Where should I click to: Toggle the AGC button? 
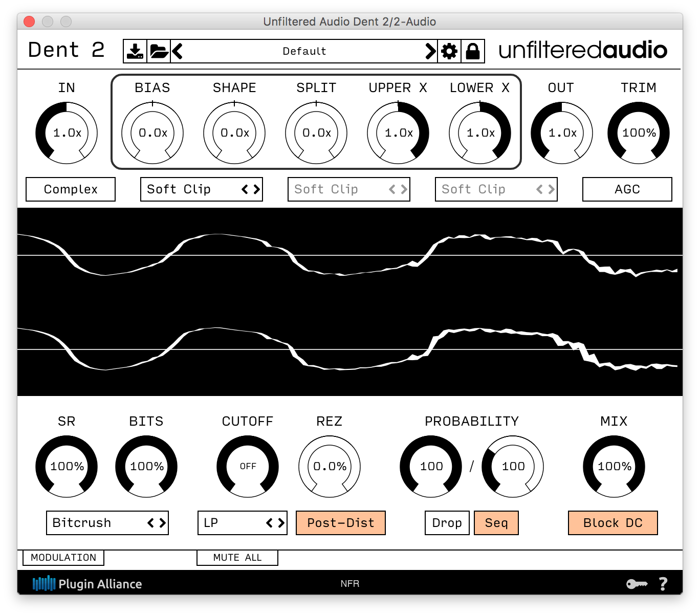[627, 189]
